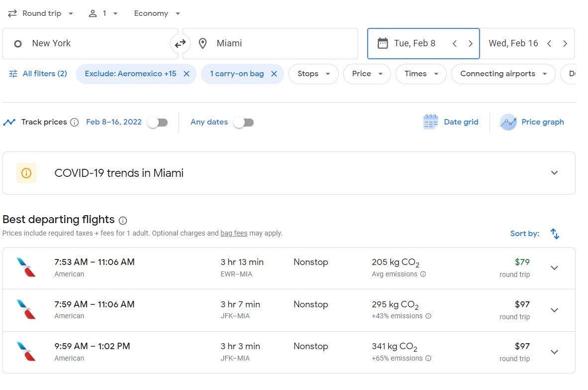This screenshot has height=390, width=588.
Task: Open All filters (2) panel
Action: tap(38, 74)
